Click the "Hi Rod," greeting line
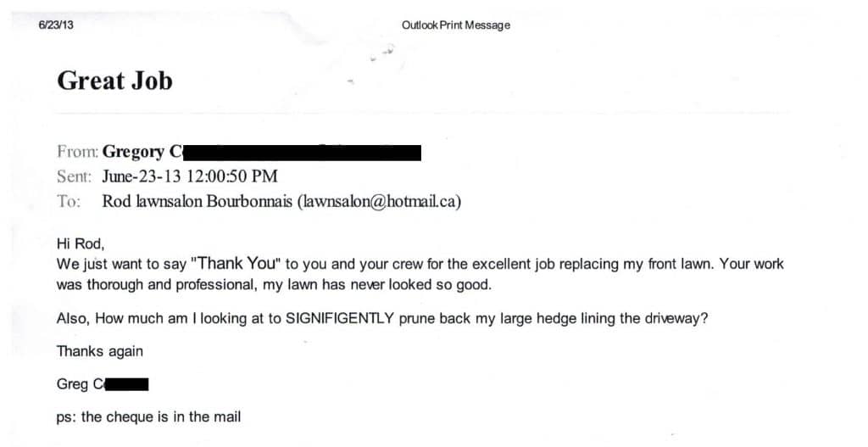The height and width of the screenshot is (447, 868). (81, 243)
